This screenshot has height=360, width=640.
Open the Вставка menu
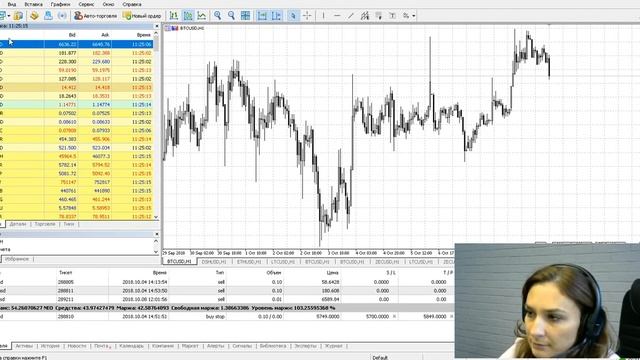tap(33, 4)
